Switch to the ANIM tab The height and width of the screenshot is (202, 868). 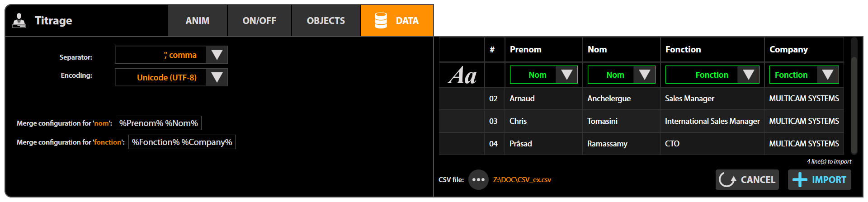pos(198,21)
